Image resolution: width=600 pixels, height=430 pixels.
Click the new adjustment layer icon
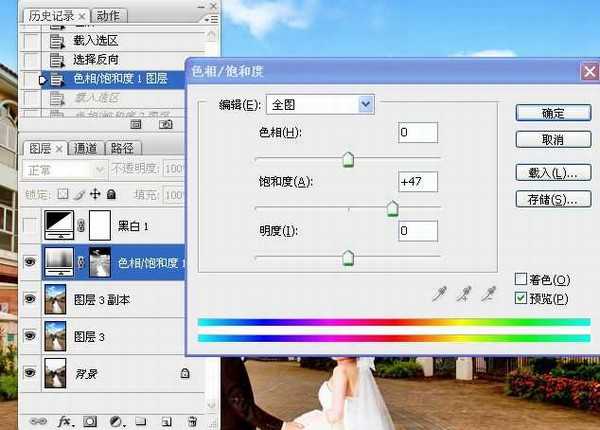[x=115, y=421]
